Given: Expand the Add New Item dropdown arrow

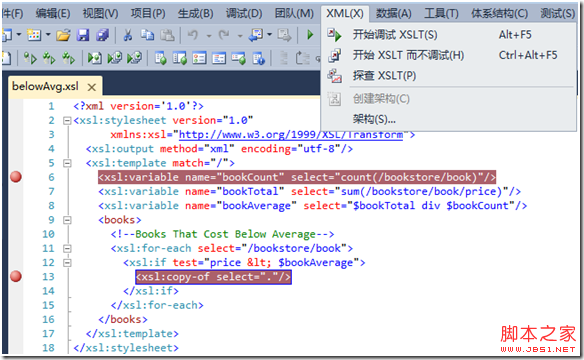Looking at the screenshot, I should click(48, 35).
